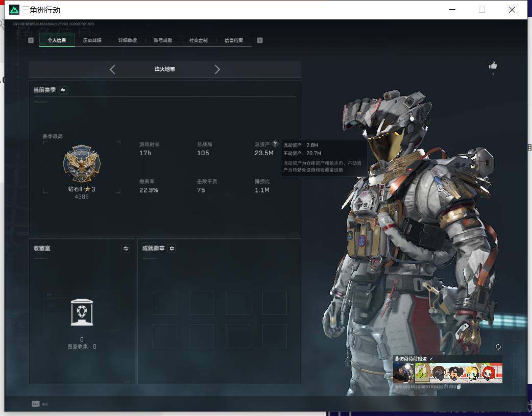
Task: Click the 总战局 105 value
Action: coord(203,153)
